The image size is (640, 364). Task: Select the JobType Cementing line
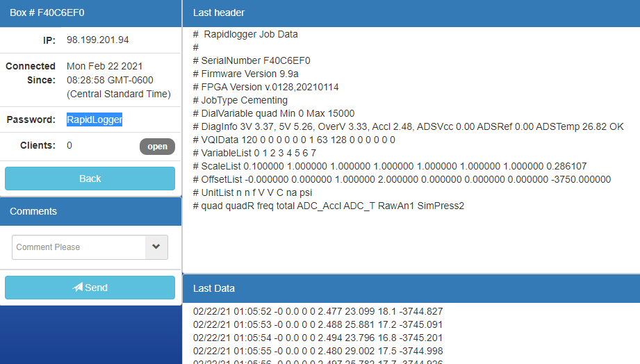click(240, 101)
